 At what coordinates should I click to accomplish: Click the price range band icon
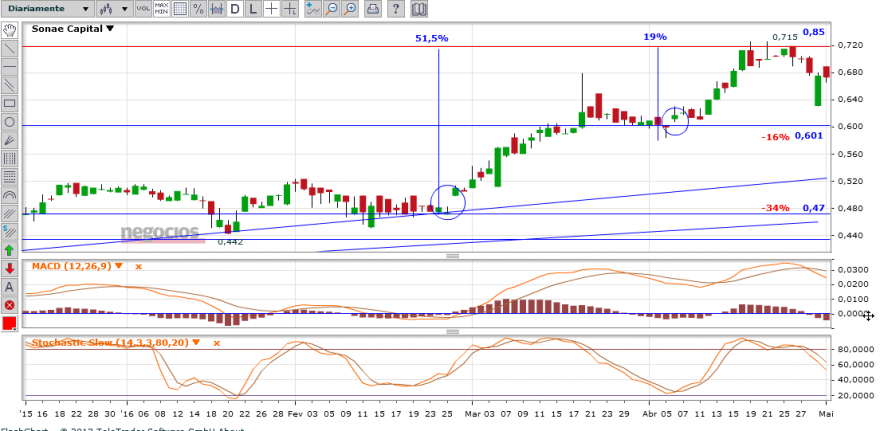tap(217, 8)
